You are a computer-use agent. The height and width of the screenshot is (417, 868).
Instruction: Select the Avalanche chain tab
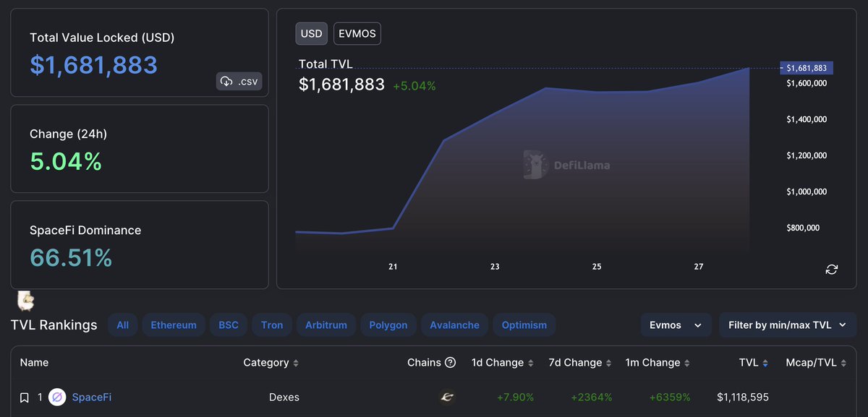(455, 325)
